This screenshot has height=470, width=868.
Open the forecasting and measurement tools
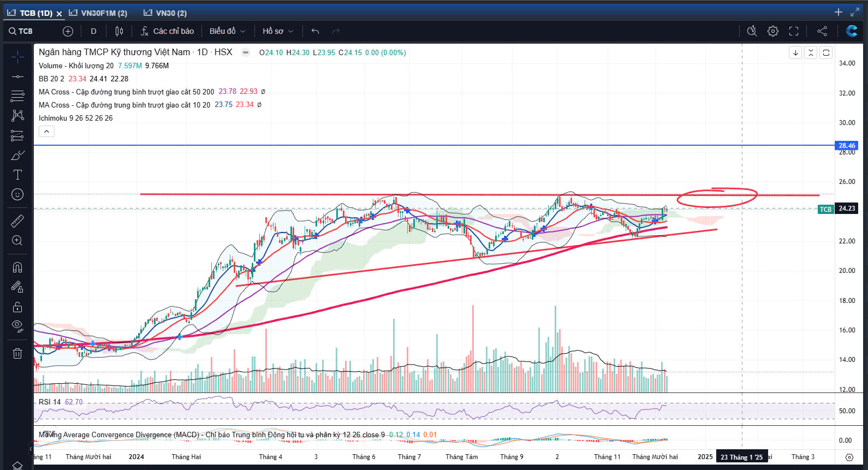pos(17,135)
